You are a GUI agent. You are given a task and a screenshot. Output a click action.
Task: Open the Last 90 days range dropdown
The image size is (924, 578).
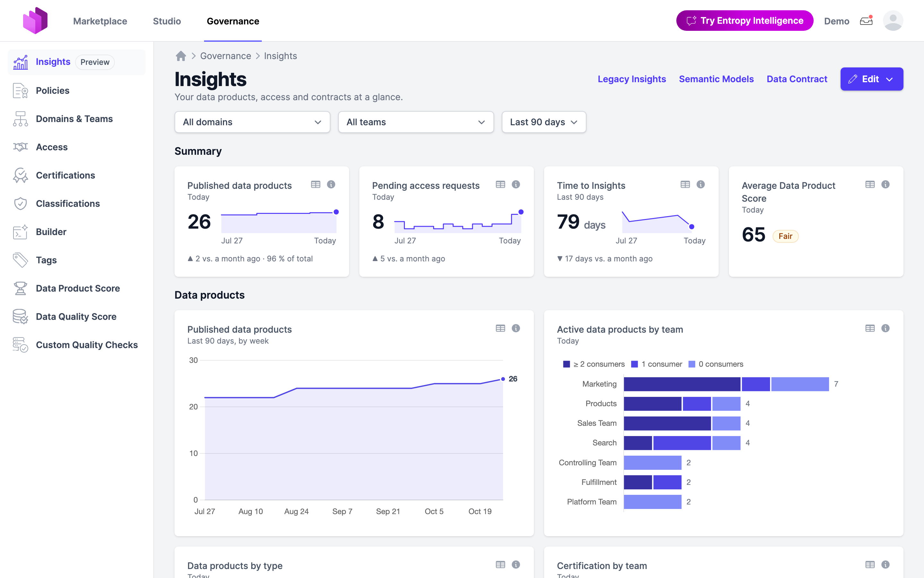click(544, 122)
